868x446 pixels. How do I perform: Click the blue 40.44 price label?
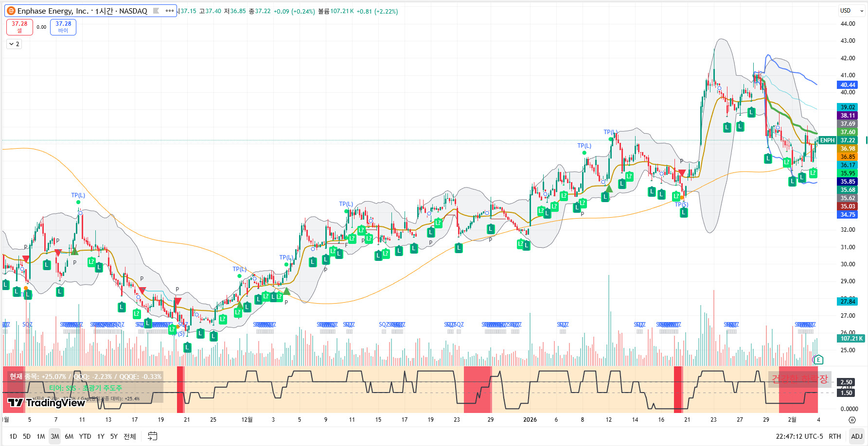[x=848, y=85]
